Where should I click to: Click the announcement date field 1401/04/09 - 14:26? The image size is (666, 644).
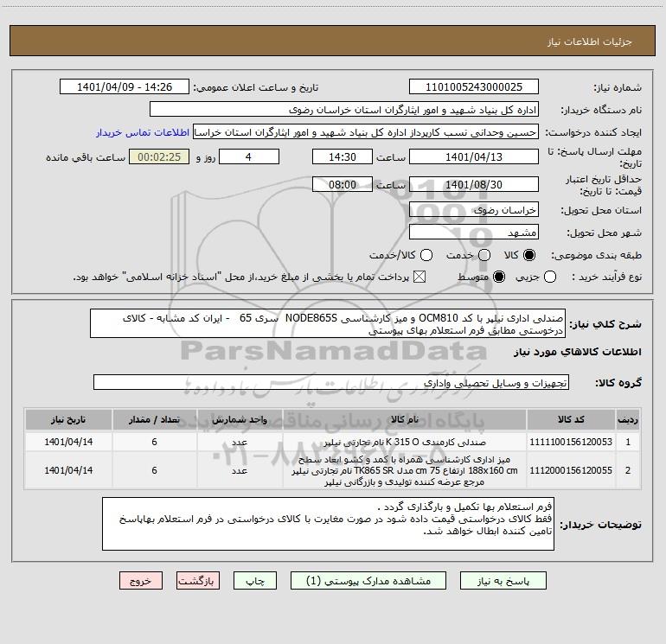[x=125, y=87]
